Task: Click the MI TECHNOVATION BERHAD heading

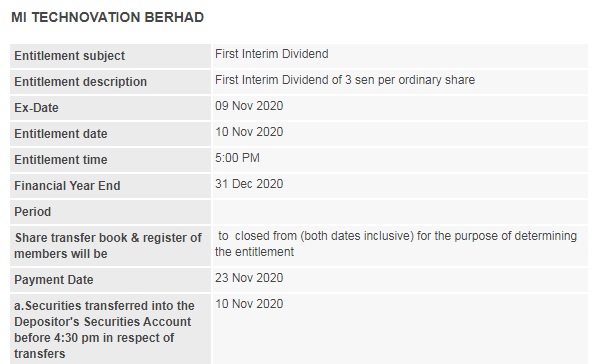Action: coord(108,17)
